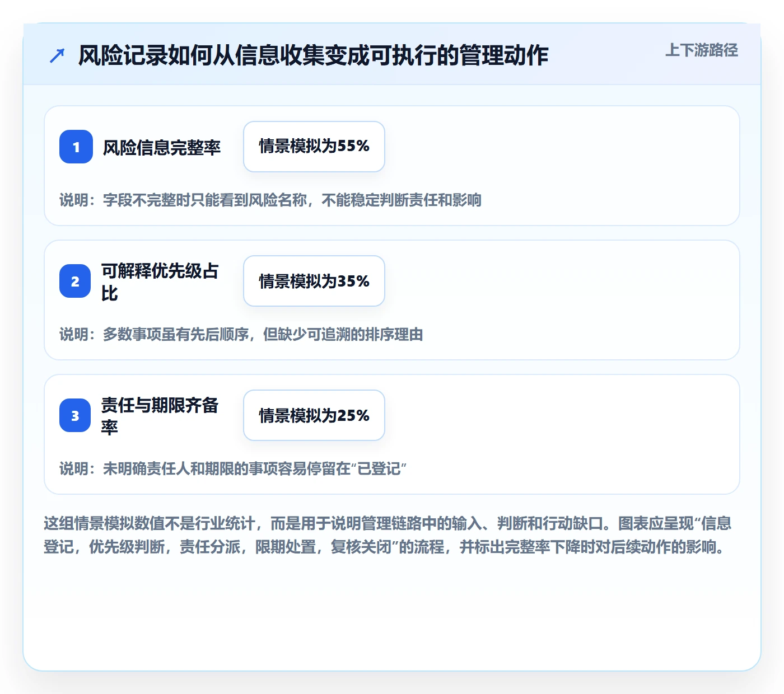
Task: Click the 情景模拟为25% value pill
Action: 314,415
